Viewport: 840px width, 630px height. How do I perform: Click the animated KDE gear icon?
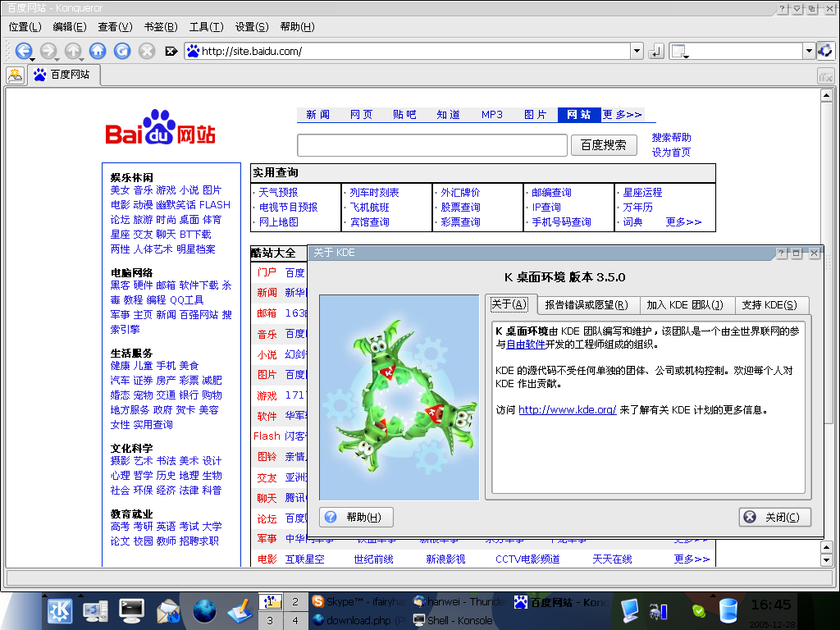(x=825, y=51)
